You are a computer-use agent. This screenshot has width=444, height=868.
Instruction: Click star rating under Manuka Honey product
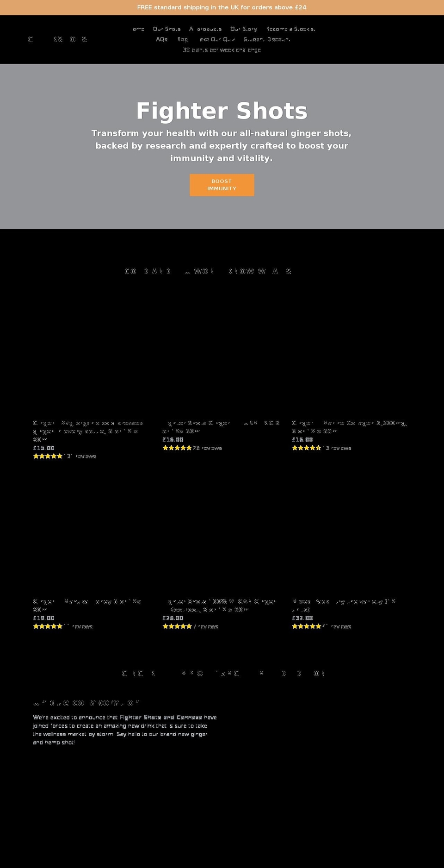click(x=62, y=626)
